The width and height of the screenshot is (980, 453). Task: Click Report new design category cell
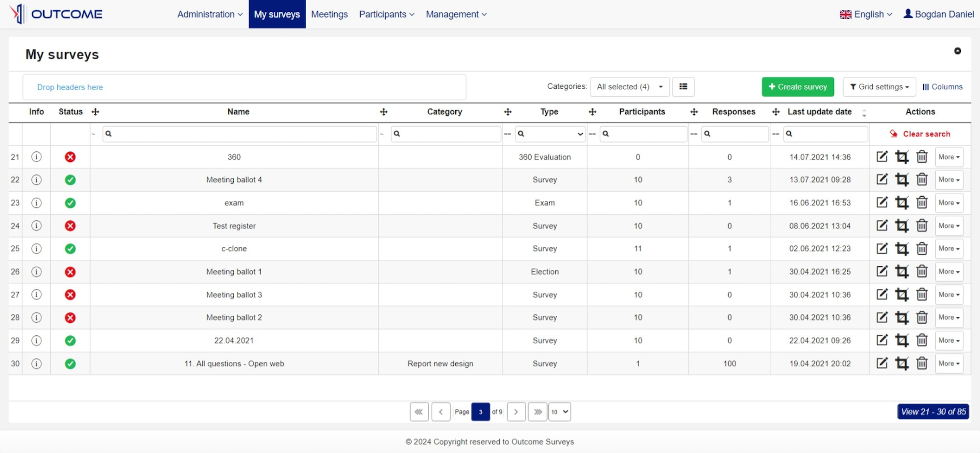441,364
